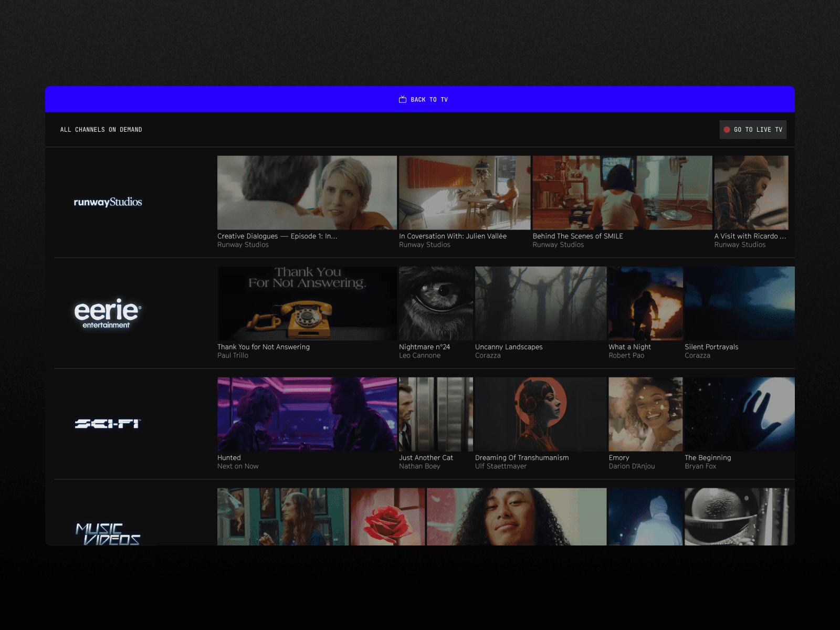840x630 pixels.
Task: Click A Visit with Ricardo title
Action: point(750,236)
